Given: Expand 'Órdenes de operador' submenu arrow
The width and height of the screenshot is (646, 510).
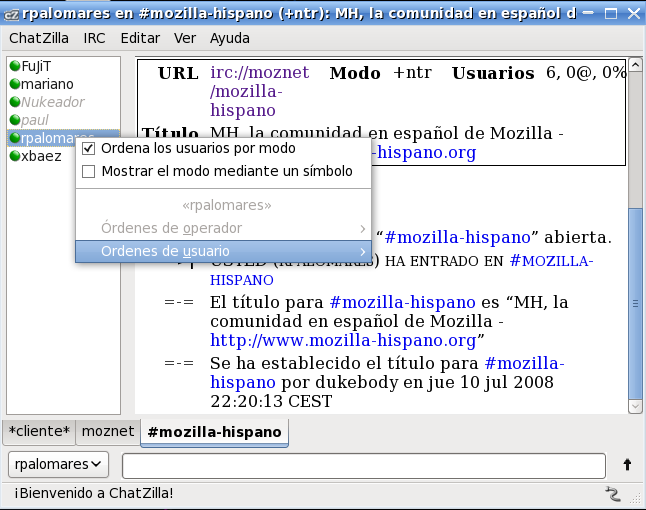Looking at the screenshot, I should (x=362, y=228).
